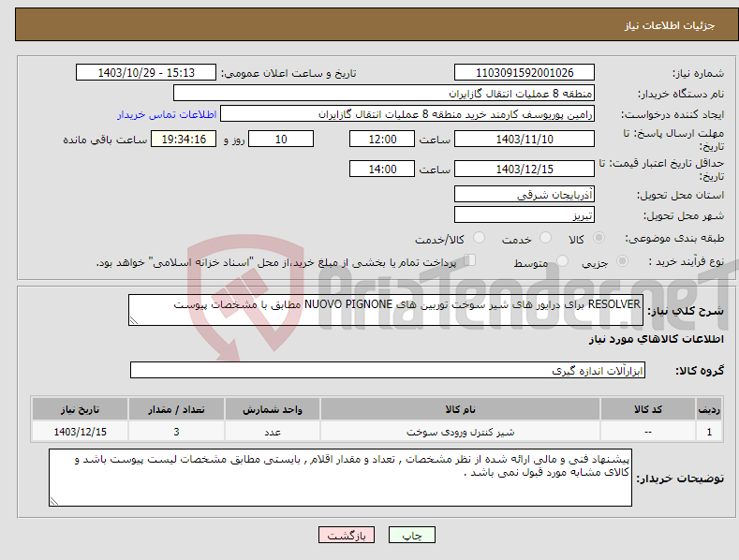The image size is (739, 560).
Task: Click response deadline time 12:00
Action: pos(382,139)
